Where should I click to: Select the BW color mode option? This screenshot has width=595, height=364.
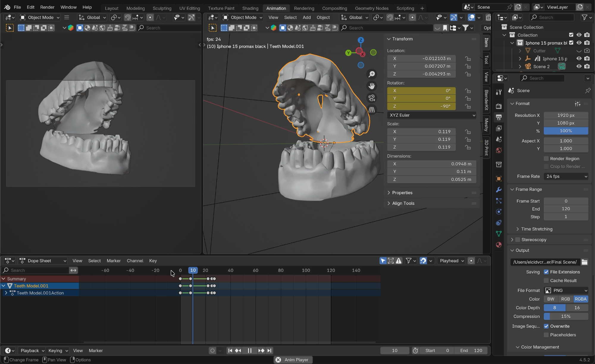551,299
